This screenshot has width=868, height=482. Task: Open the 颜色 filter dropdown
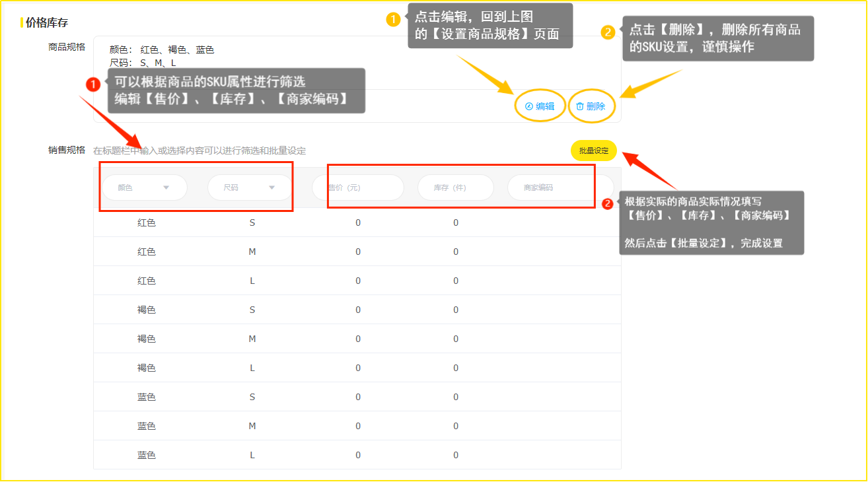click(x=144, y=188)
